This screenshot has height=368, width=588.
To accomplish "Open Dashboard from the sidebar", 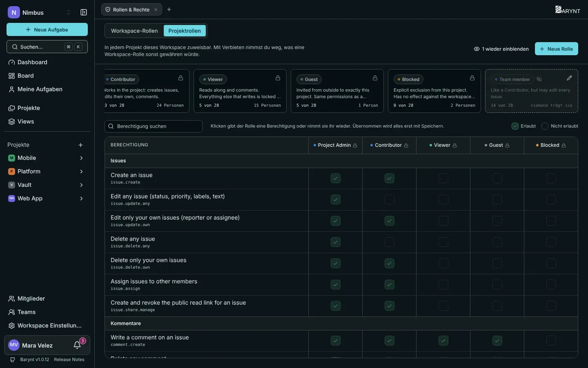I will coord(47,62).
